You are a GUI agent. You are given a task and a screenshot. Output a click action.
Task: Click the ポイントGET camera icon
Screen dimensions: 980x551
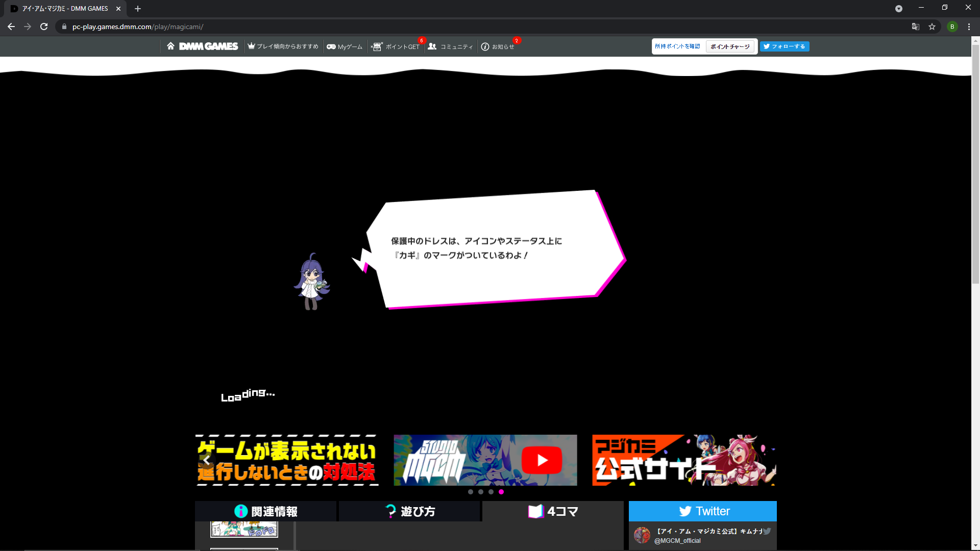(x=377, y=46)
